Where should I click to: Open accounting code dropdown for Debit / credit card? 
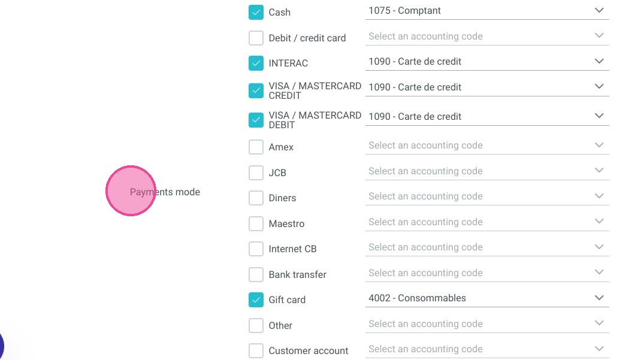[x=487, y=36]
